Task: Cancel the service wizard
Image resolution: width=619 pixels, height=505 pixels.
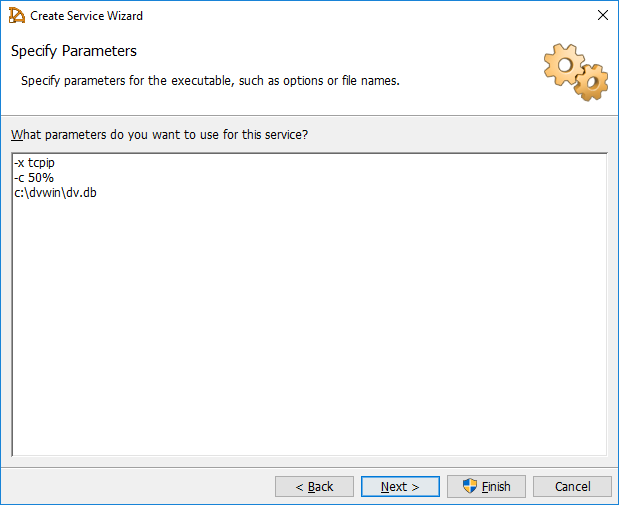Action: coord(572,486)
